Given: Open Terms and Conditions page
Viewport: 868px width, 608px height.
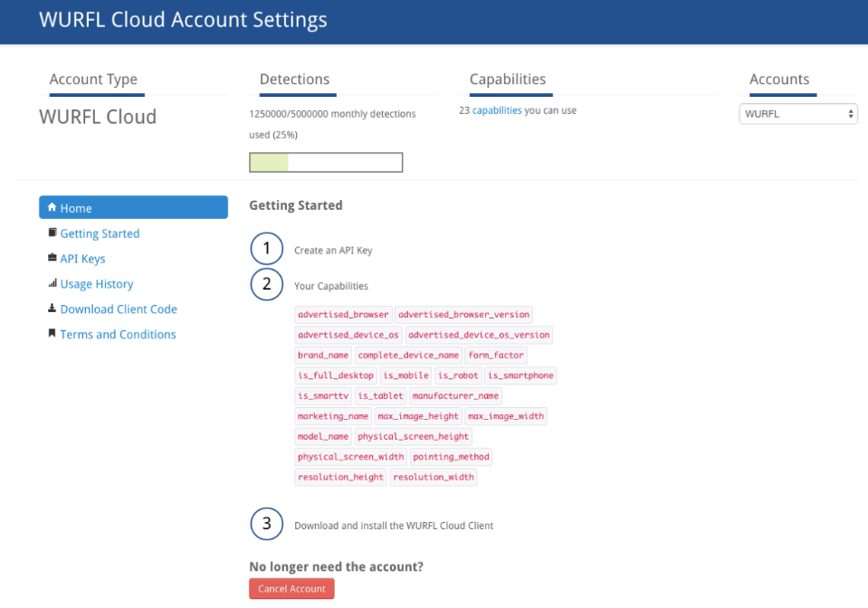Looking at the screenshot, I should pyautogui.click(x=118, y=335).
